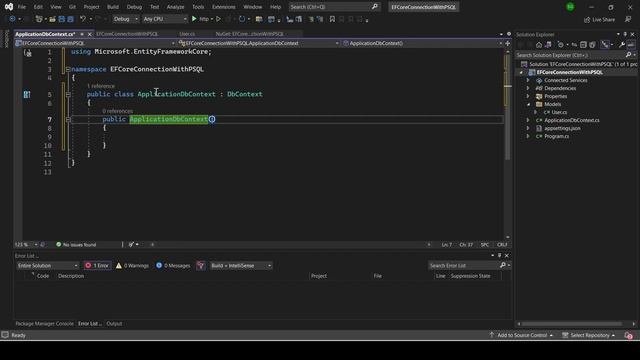Click the Save file icon in toolbar
The image size is (640, 360).
pyautogui.click(x=62, y=19)
